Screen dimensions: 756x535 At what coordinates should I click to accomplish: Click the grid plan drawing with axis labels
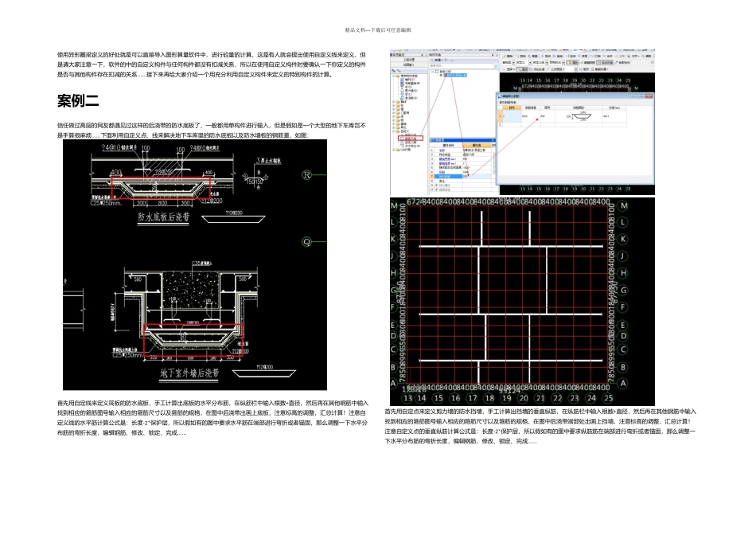click(x=522, y=302)
